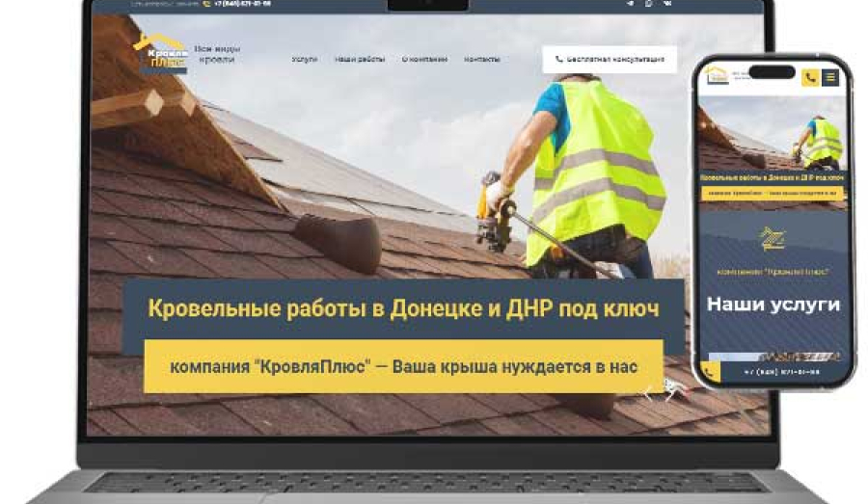Tap the logo in the mobile header
The width and height of the screenshot is (868, 504).
click(x=717, y=76)
